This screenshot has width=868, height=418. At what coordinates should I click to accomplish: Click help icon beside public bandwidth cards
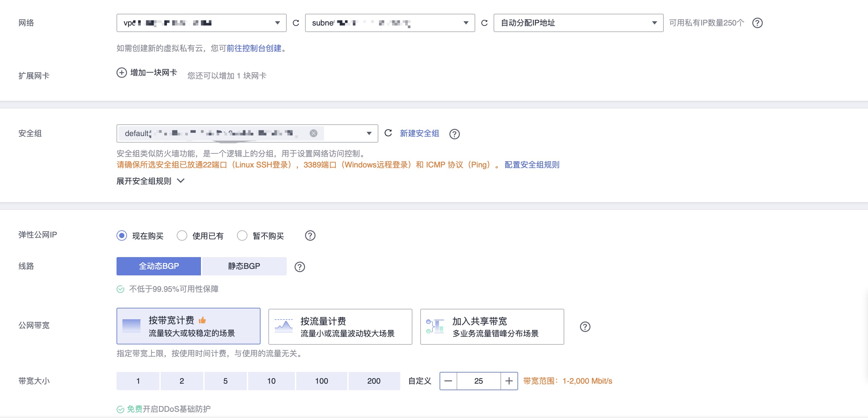click(585, 327)
